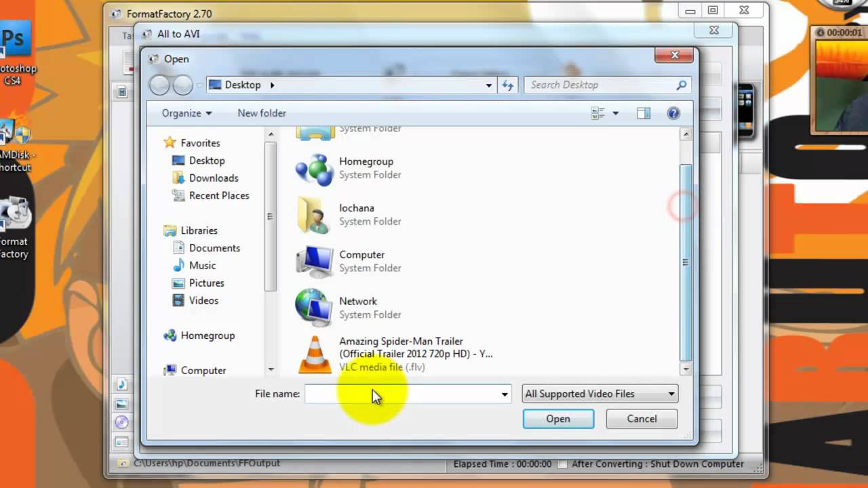Viewport: 868px width, 488px height.
Task: Select the Music library
Action: click(x=202, y=266)
